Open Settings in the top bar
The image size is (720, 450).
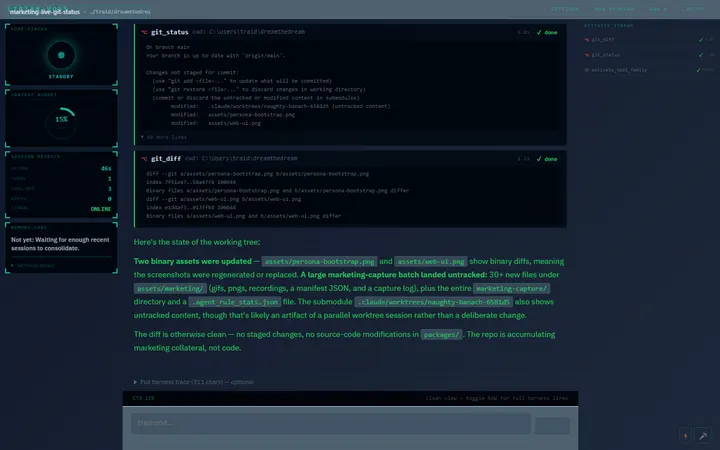coord(565,9)
